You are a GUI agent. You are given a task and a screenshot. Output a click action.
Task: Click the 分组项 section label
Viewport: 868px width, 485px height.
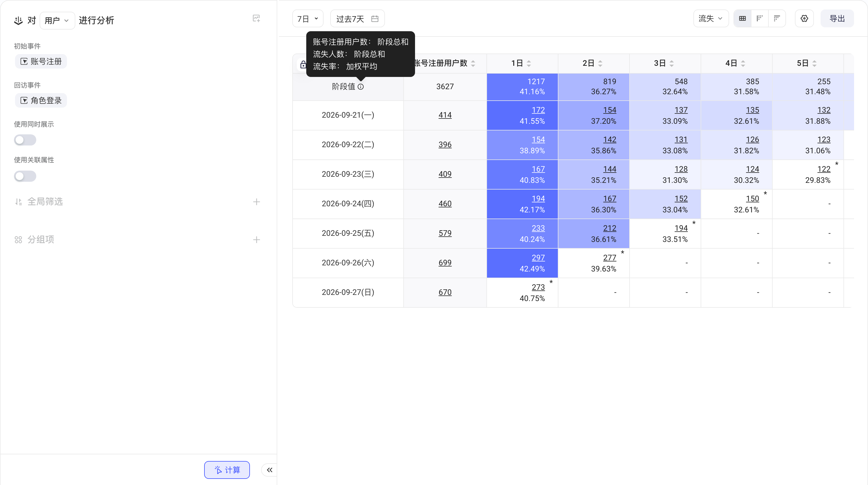[x=41, y=239]
